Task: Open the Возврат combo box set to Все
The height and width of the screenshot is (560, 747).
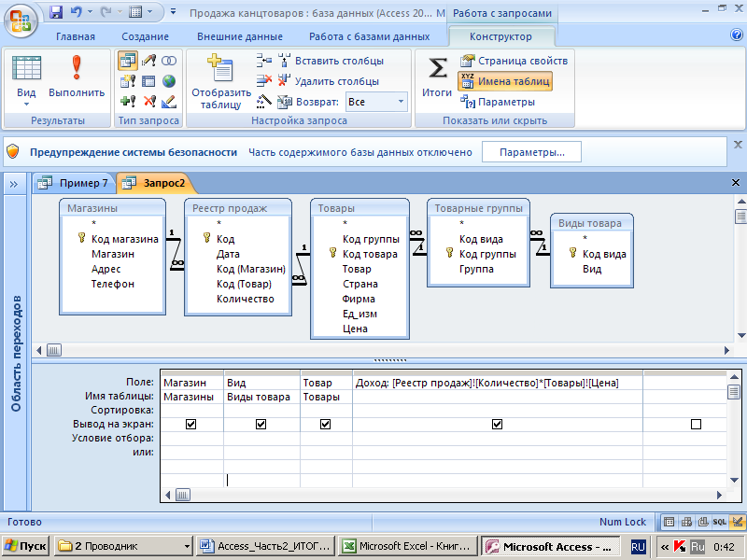Action: point(376,102)
